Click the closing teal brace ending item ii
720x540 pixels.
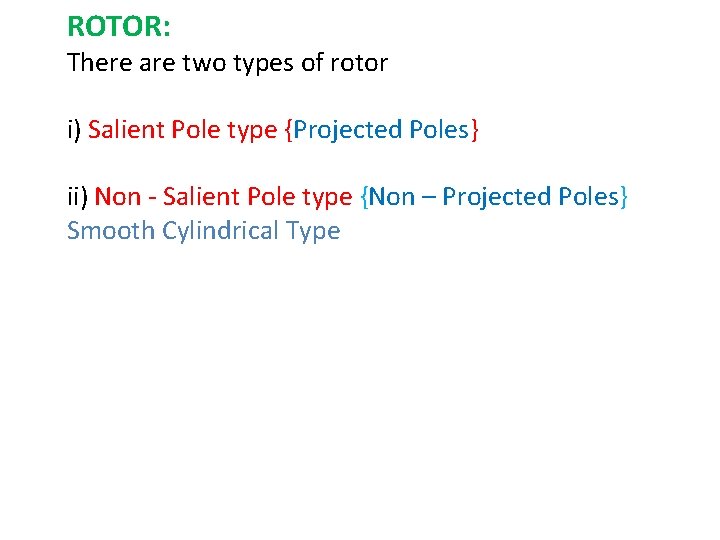pyautogui.click(x=624, y=197)
